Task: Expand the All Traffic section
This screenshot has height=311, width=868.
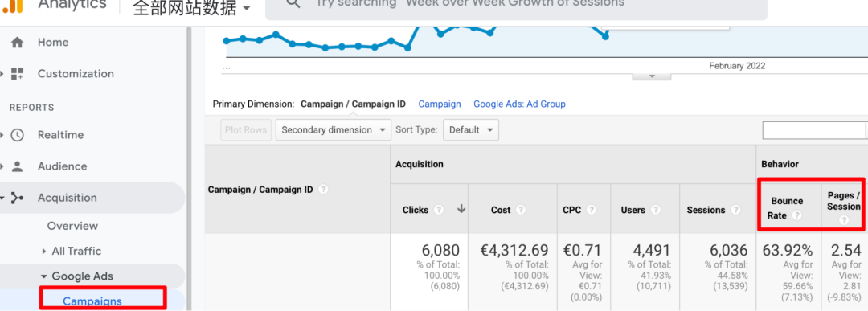Action: pyautogui.click(x=43, y=252)
